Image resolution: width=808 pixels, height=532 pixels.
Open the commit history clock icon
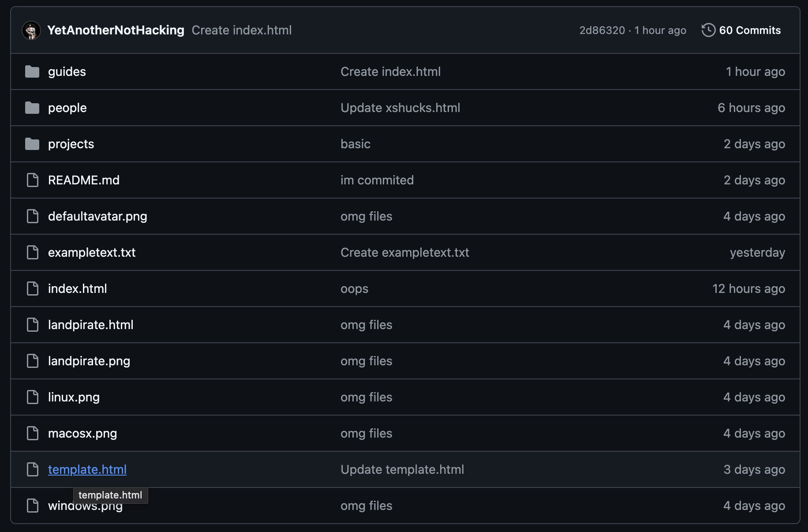pyautogui.click(x=708, y=30)
